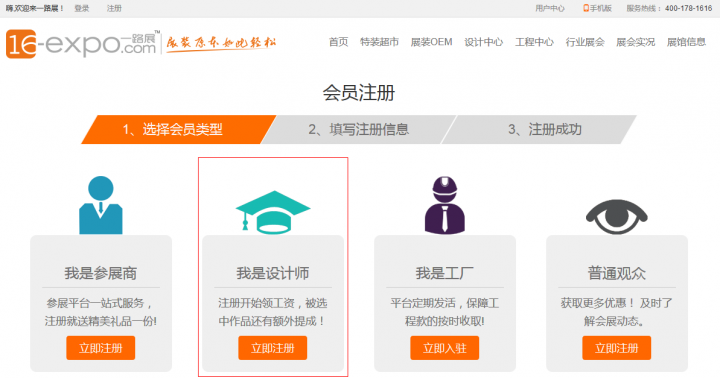Screen dimensions: 720x378
Task: Click the greeting 嗨,欢迎来一路展!
Action: point(34,8)
